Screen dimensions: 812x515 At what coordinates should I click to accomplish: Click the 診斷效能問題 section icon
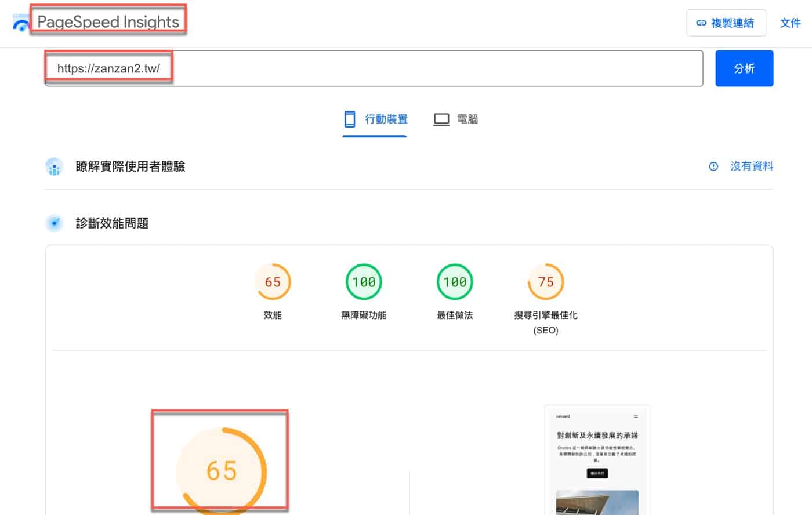tap(55, 223)
